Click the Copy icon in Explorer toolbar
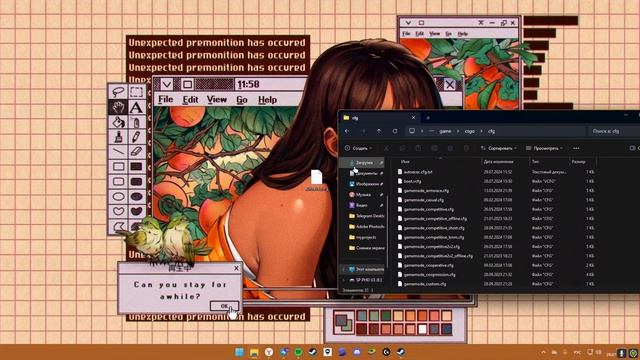 (402, 148)
